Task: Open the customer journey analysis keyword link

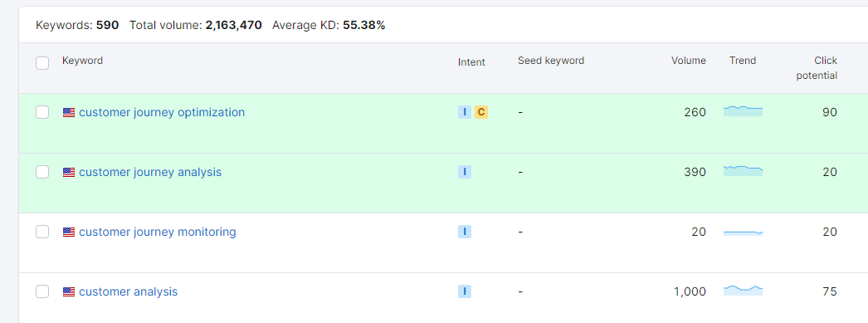Action: pos(150,173)
